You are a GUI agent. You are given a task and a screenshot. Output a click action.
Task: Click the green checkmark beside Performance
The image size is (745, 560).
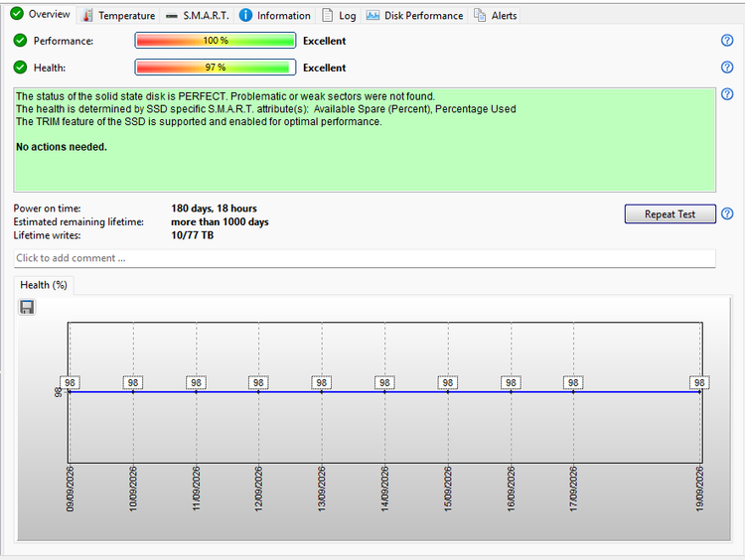click(x=20, y=41)
